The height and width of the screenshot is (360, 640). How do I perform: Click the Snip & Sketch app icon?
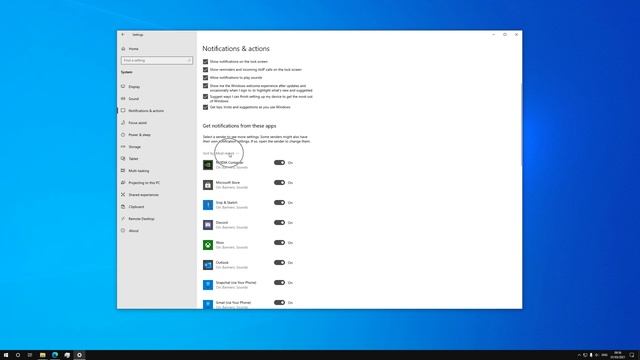pos(208,205)
